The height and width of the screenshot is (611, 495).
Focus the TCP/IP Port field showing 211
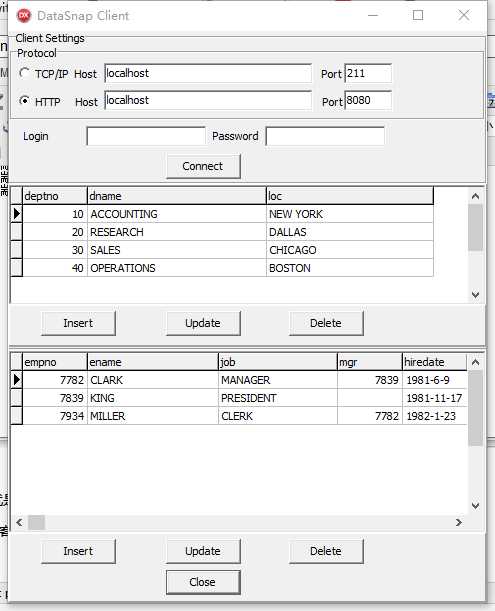click(x=368, y=73)
